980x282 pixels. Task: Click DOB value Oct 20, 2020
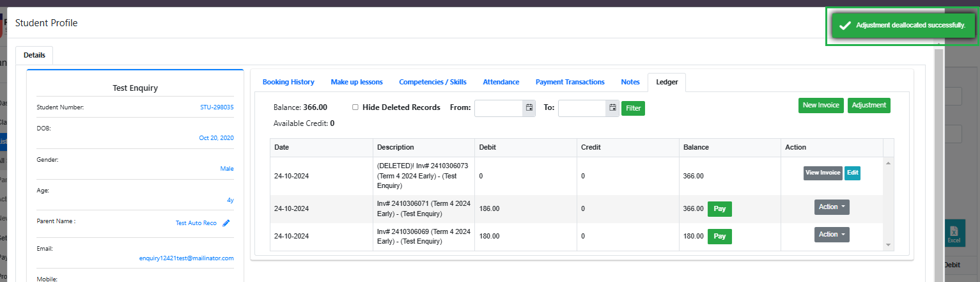217,137
